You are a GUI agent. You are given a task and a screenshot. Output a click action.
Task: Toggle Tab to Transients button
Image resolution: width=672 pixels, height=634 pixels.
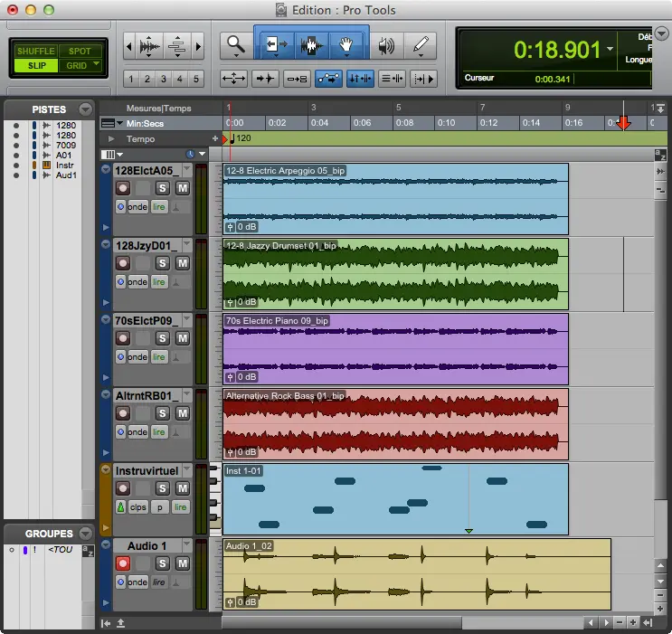[x=265, y=79]
